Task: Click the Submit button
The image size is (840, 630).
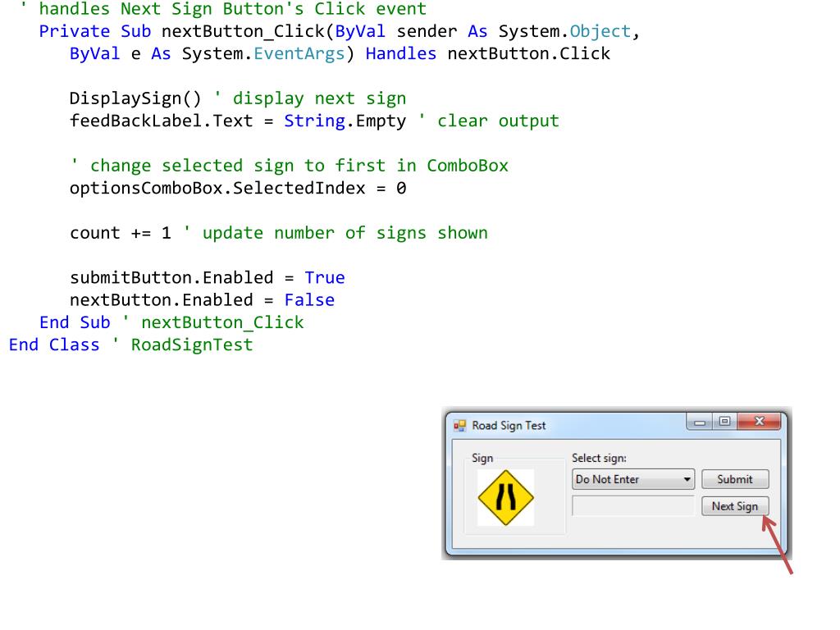Action: [x=735, y=479]
